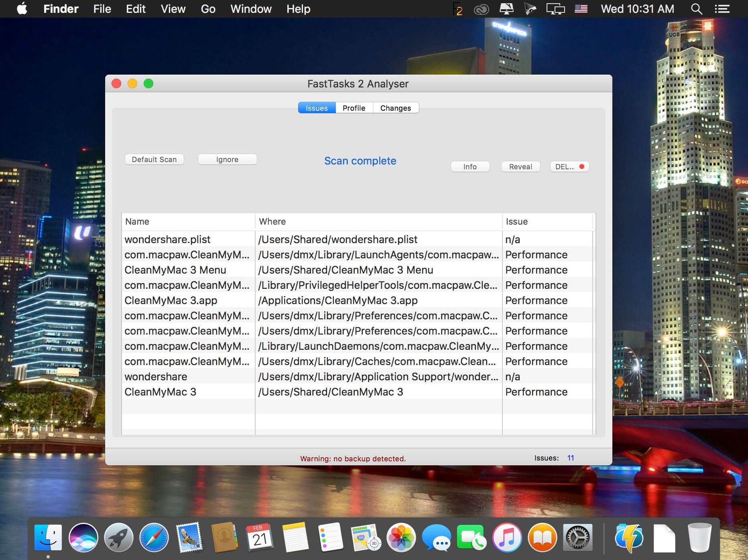Switch to the Issues tab
This screenshot has height=560, width=748.
(317, 108)
